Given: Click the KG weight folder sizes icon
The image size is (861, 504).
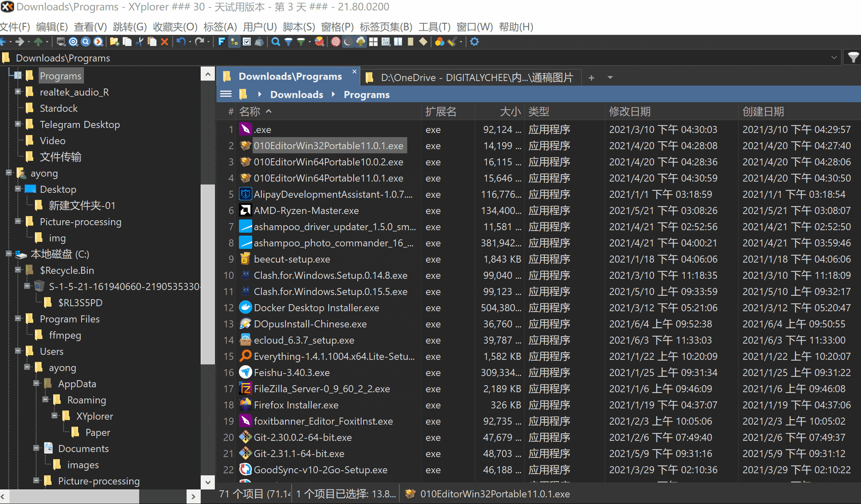Looking at the screenshot, I should [x=259, y=42].
